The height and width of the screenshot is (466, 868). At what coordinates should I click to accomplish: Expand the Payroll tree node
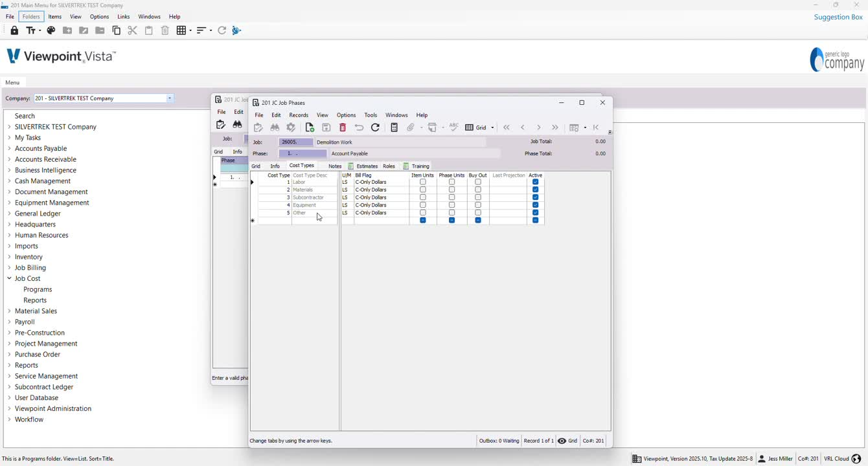click(x=9, y=322)
